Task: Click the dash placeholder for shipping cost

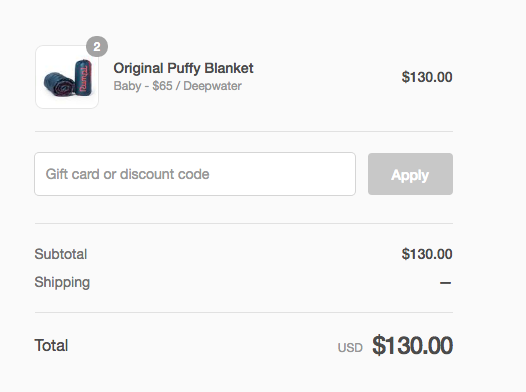Action: click(x=445, y=283)
